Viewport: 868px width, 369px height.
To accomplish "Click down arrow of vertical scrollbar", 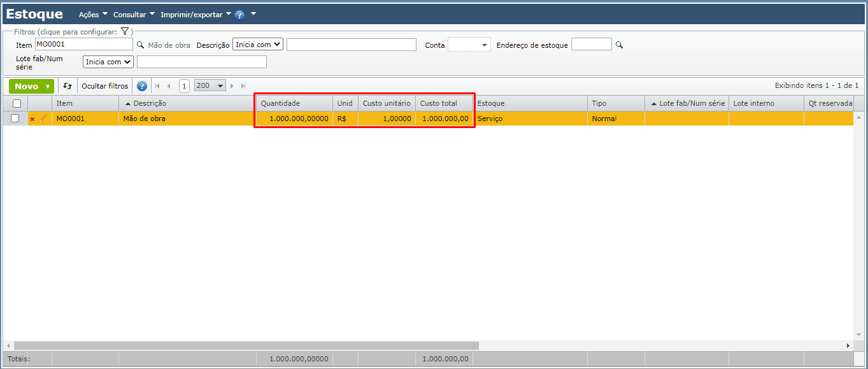I will pos(859,335).
